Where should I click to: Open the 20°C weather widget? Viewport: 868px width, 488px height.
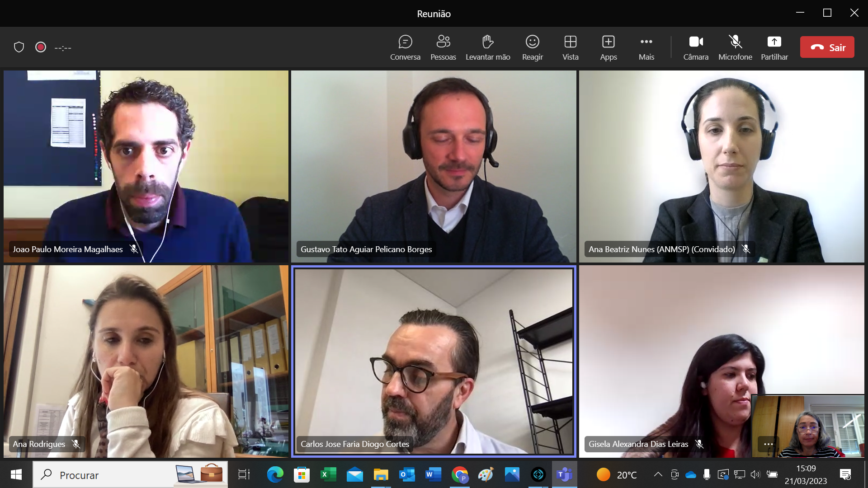pos(616,474)
